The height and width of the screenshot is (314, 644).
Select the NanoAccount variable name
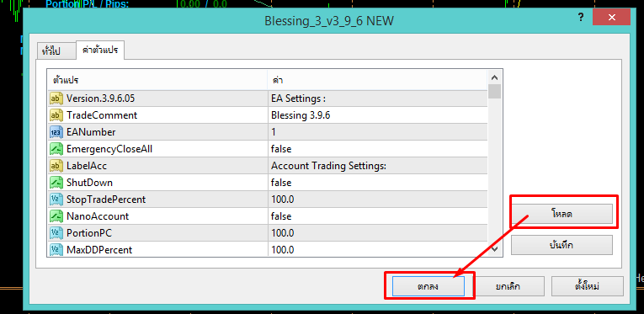pyautogui.click(x=98, y=216)
